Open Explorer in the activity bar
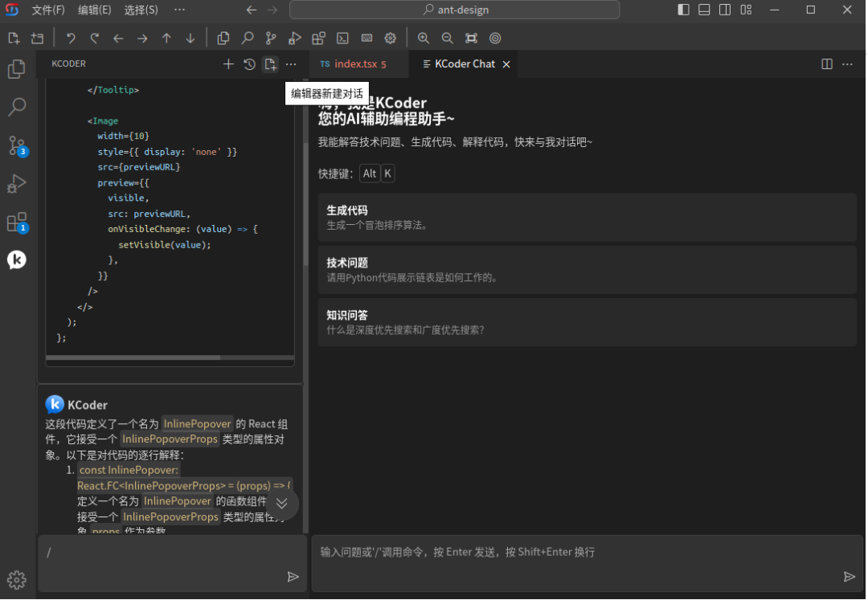The height and width of the screenshot is (600, 868). (x=17, y=69)
